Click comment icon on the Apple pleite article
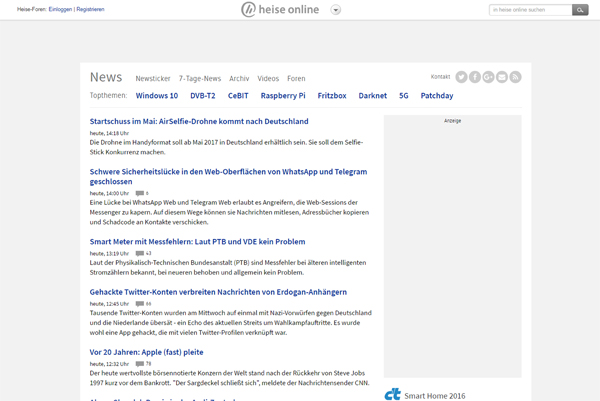600x401 pixels. (x=140, y=364)
